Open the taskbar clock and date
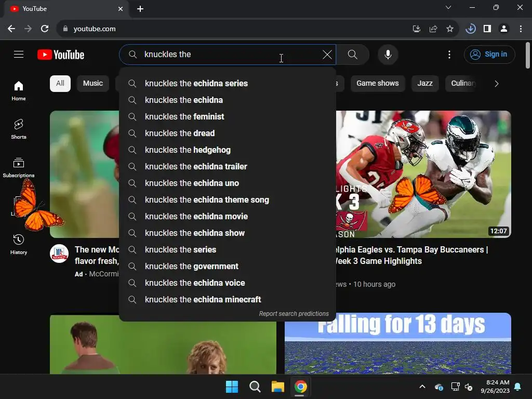Viewport: 532px width, 399px height. pyautogui.click(x=495, y=387)
